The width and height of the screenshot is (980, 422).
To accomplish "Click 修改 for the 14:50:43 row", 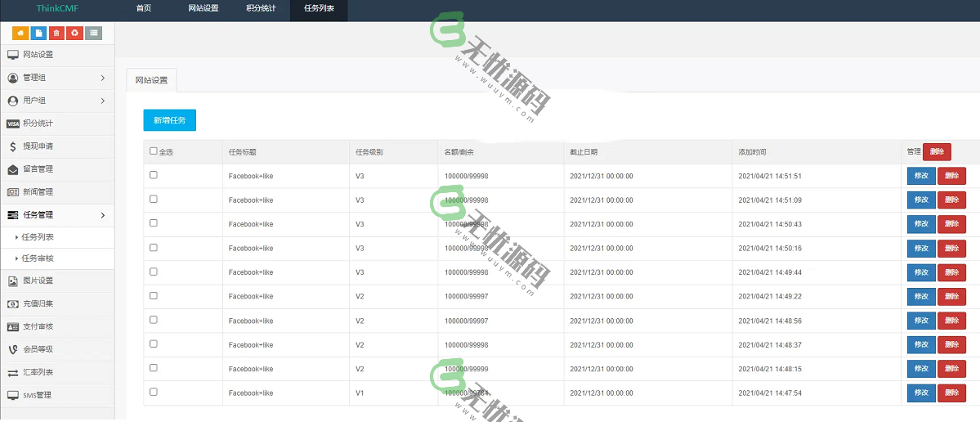I will point(921,224).
